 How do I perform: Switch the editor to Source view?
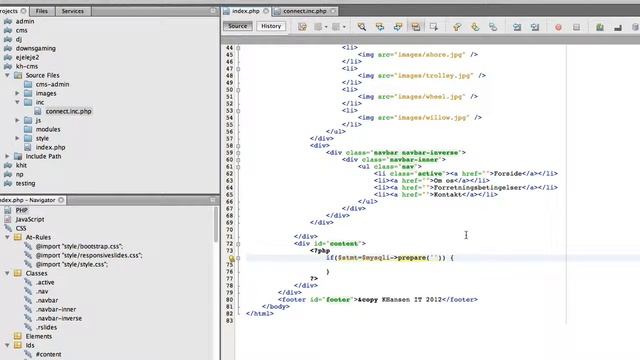(238, 26)
